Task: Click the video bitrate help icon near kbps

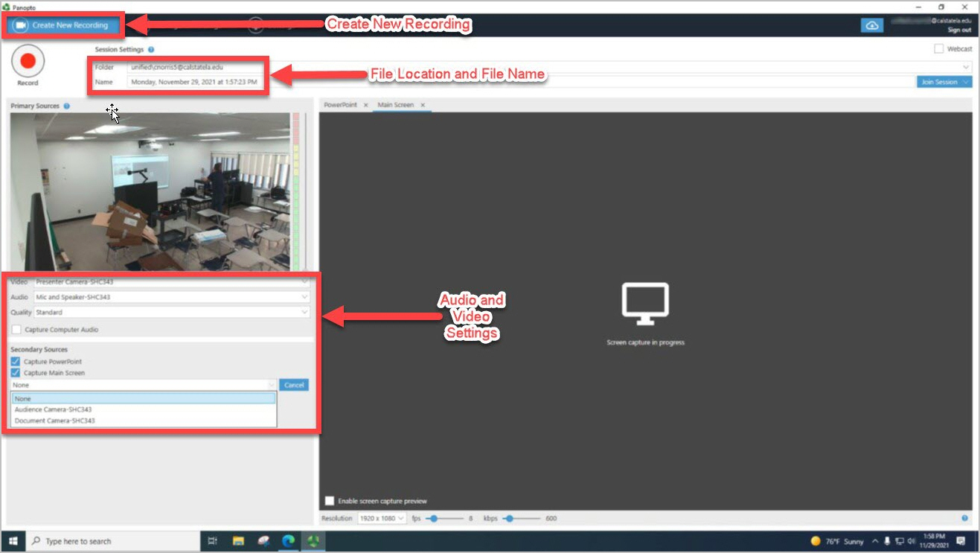Action: pyautogui.click(x=966, y=518)
